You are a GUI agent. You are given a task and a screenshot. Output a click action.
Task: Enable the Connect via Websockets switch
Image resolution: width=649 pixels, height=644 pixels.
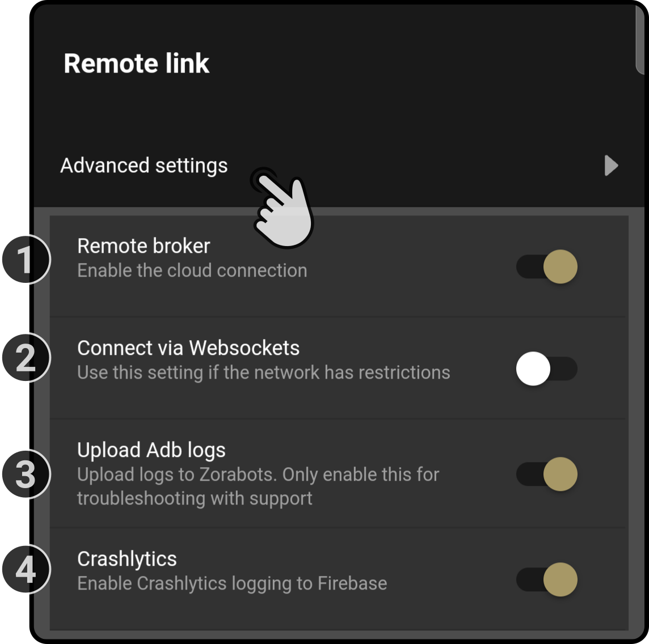pyautogui.click(x=547, y=368)
